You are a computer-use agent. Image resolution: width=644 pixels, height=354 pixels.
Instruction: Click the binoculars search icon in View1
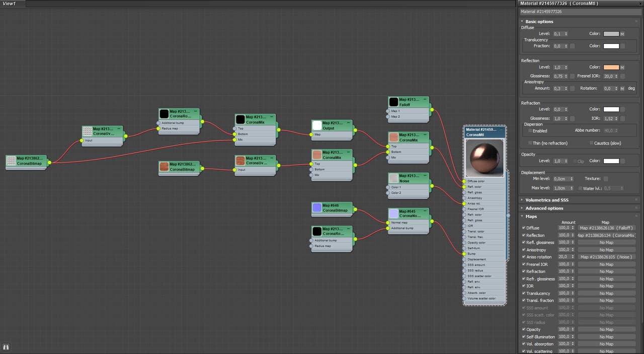(x=6, y=347)
